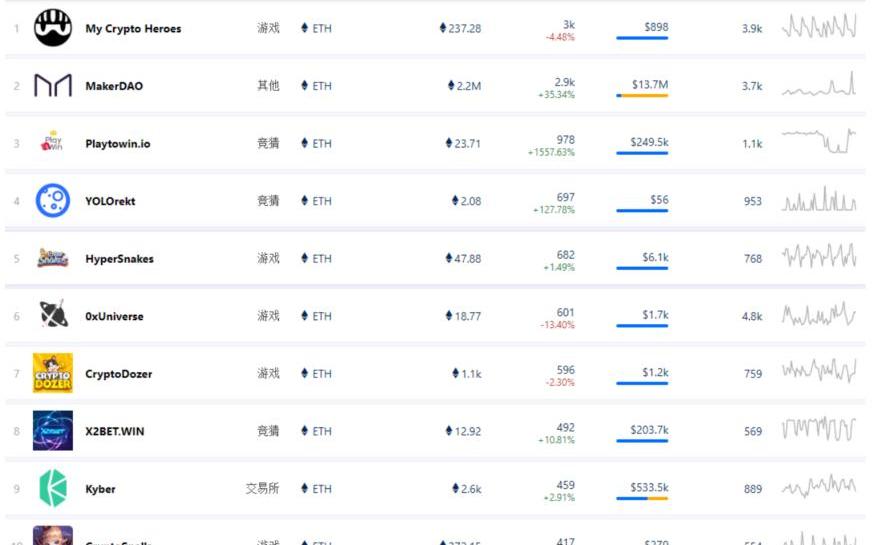The width and height of the screenshot is (875, 545).
Task: Open the My Crypto Heroes dapp link
Action: click(133, 29)
